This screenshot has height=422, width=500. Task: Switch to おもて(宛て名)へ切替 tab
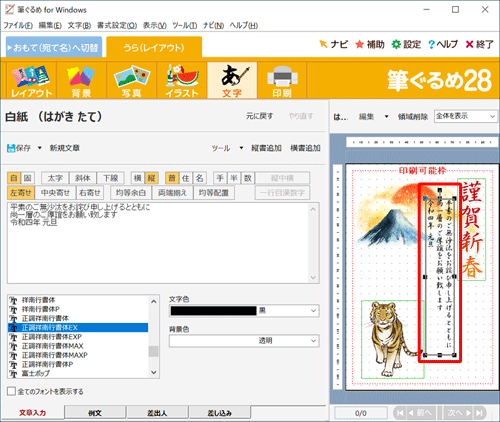point(54,47)
